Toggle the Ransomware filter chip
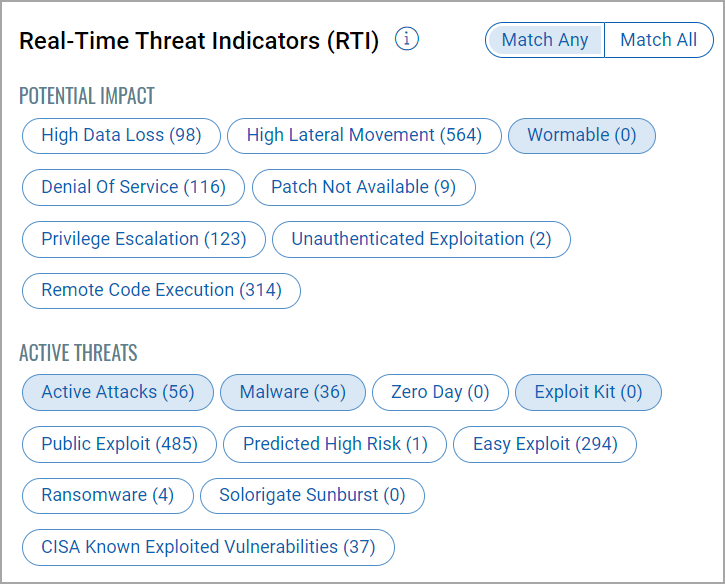 point(107,495)
